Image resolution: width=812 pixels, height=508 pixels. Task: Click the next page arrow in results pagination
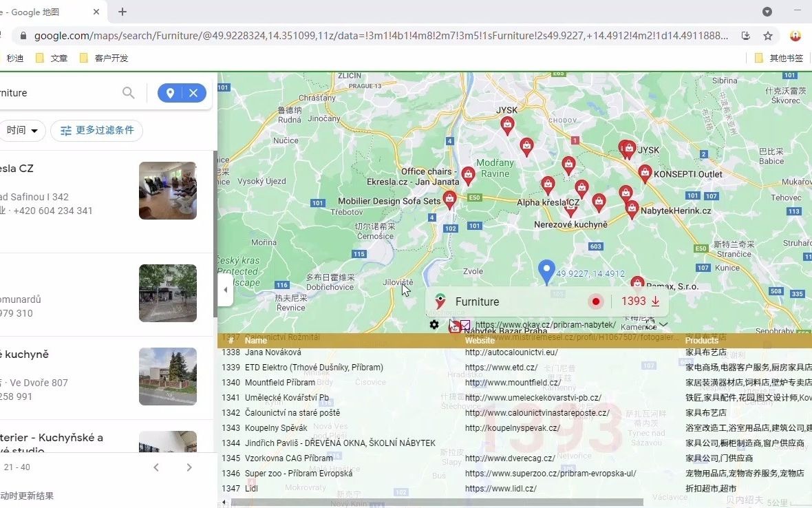189,467
